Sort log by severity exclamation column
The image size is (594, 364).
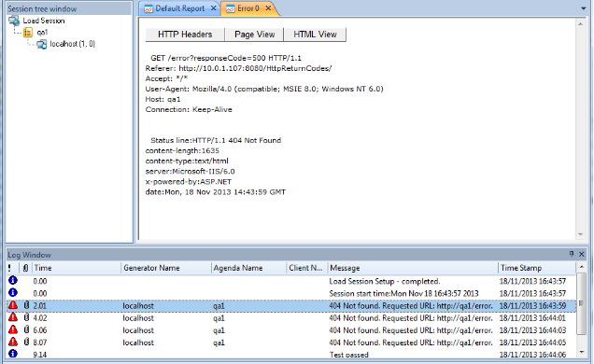coord(10,268)
